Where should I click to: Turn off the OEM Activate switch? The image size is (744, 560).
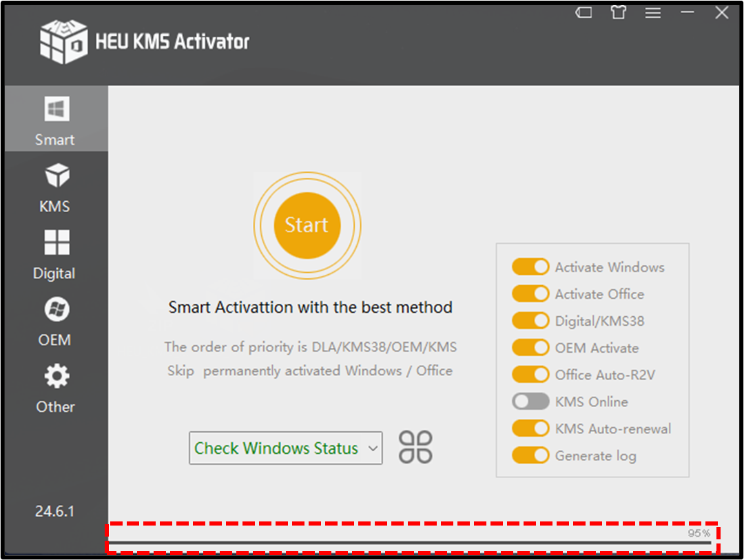pyautogui.click(x=530, y=348)
